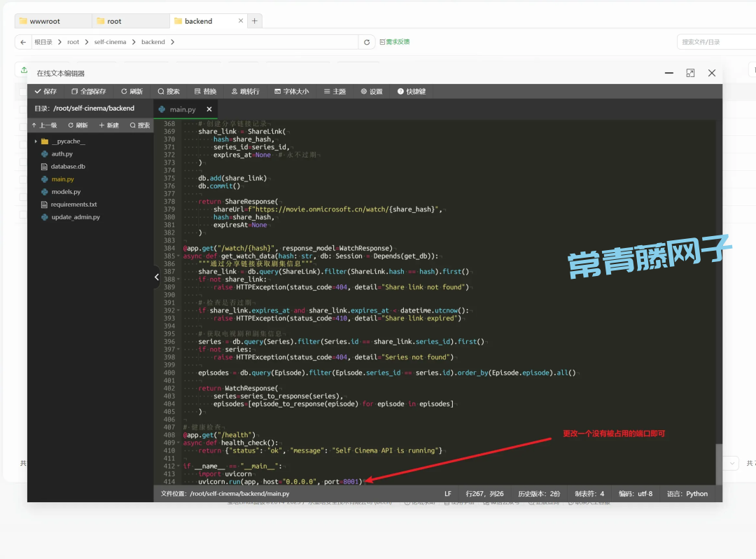Go up one level (上一级) in sidebar
Screen dimensions: 756x559
tap(44, 125)
